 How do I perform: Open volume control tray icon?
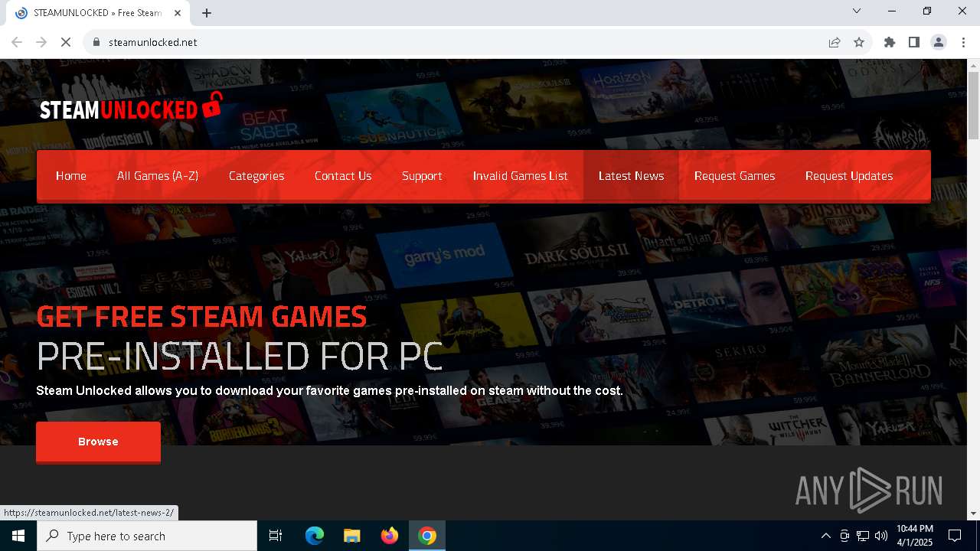point(881,536)
